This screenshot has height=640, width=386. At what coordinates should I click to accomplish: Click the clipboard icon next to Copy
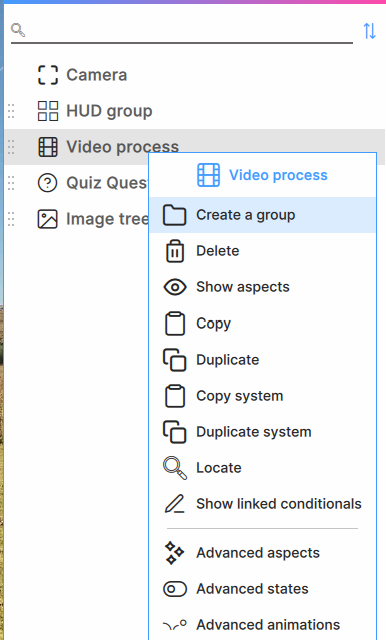175,324
